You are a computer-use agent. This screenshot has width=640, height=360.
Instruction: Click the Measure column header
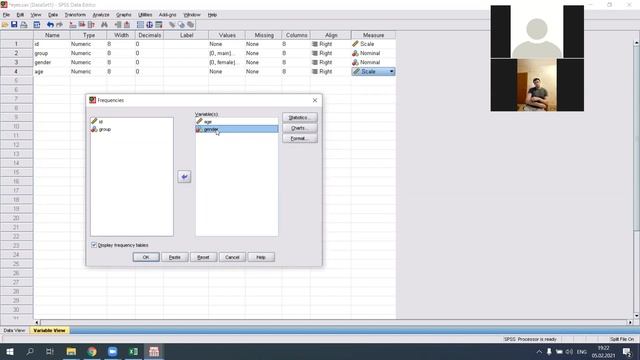point(373,36)
